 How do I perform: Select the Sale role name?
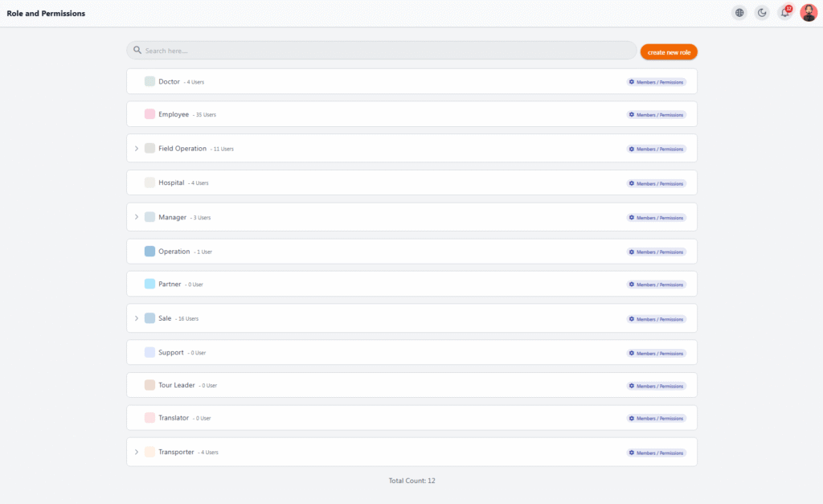pyautogui.click(x=165, y=318)
